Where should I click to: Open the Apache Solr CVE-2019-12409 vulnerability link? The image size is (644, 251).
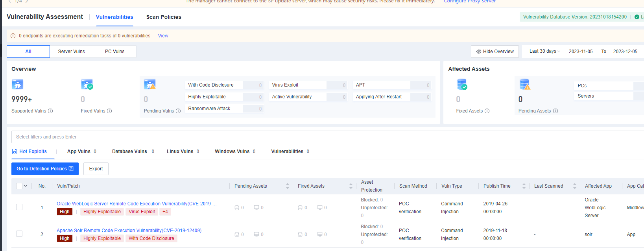point(129,231)
